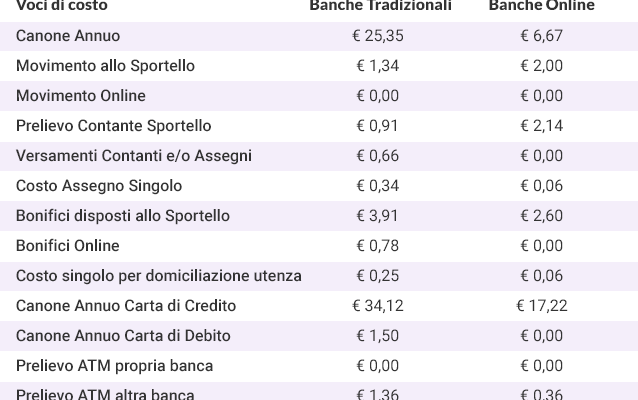Select the Movimento Online row label
This screenshot has width=638, height=400.
tap(81, 96)
